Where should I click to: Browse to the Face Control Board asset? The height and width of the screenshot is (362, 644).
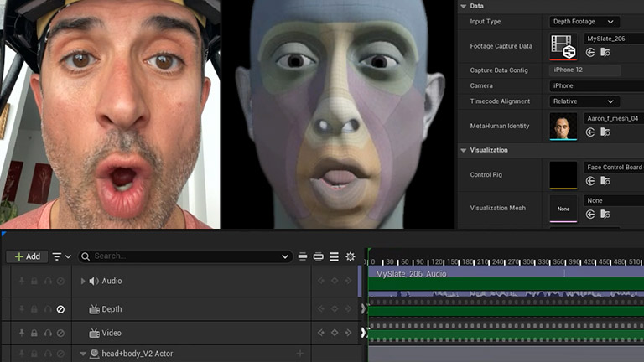(x=605, y=180)
